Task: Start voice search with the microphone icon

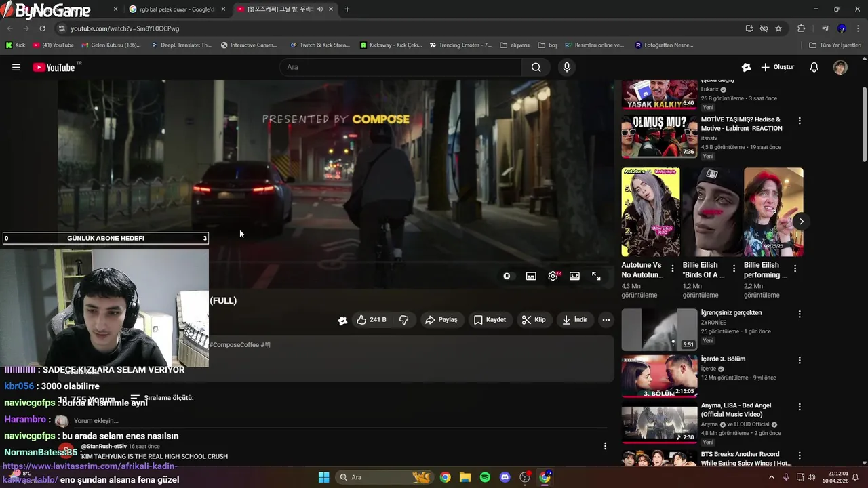Action: [x=567, y=67]
